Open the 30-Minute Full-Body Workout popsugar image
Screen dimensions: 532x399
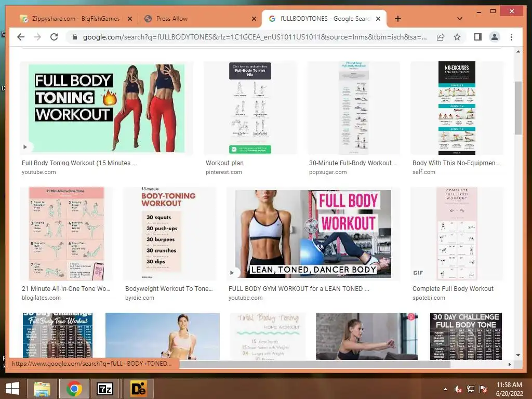(x=353, y=108)
